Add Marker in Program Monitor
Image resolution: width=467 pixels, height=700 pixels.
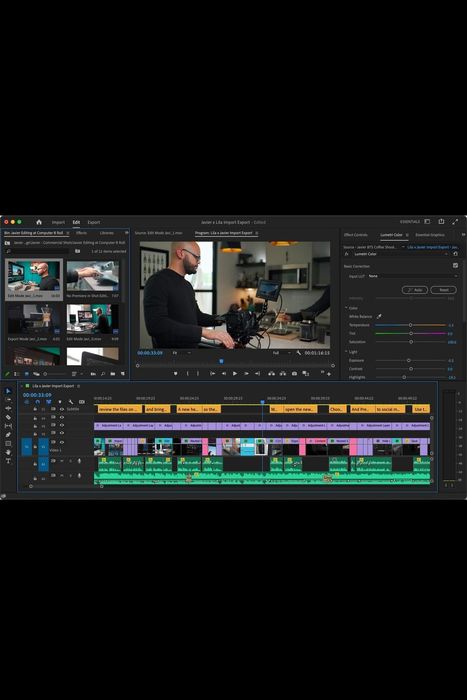(x=175, y=374)
